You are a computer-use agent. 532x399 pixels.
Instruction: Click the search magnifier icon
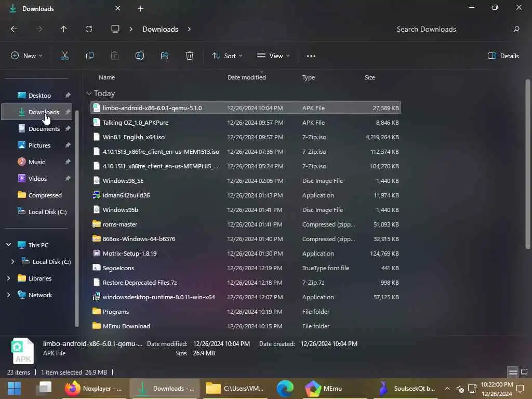coord(516,29)
